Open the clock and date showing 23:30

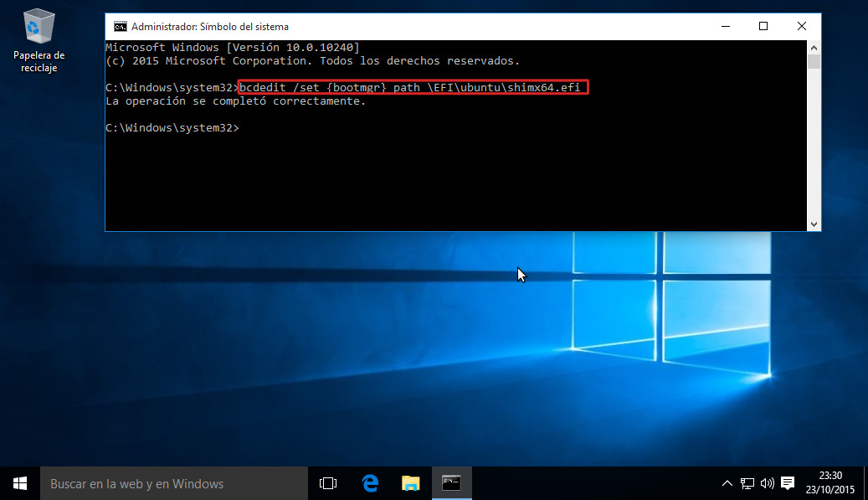pyautogui.click(x=830, y=483)
